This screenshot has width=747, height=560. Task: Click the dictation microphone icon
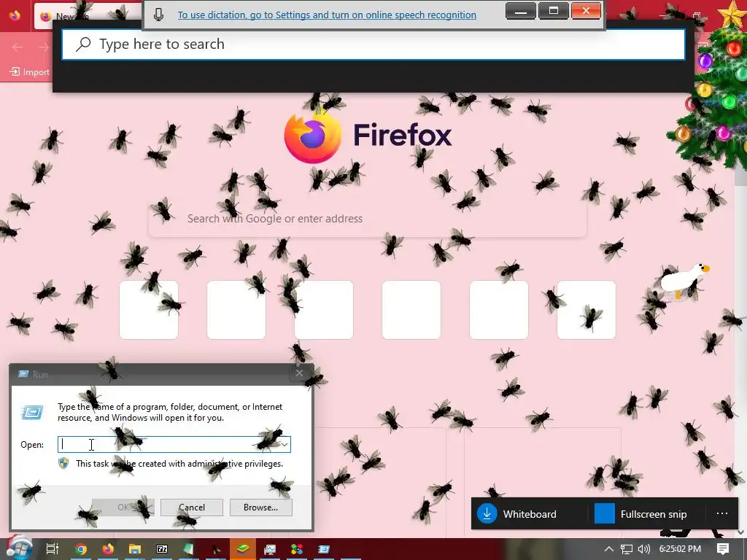tap(158, 15)
